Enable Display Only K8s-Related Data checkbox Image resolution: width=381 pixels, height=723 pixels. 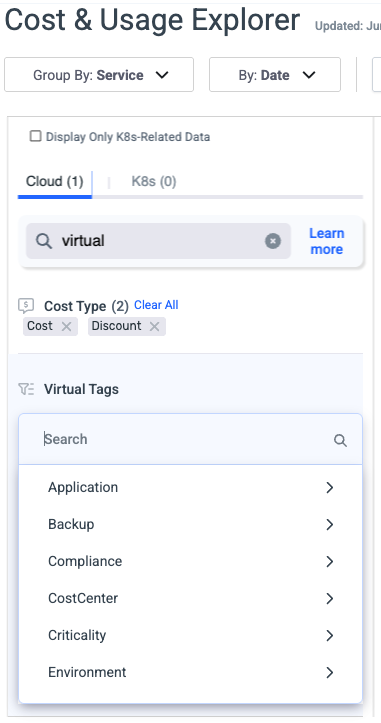point(35,136)
